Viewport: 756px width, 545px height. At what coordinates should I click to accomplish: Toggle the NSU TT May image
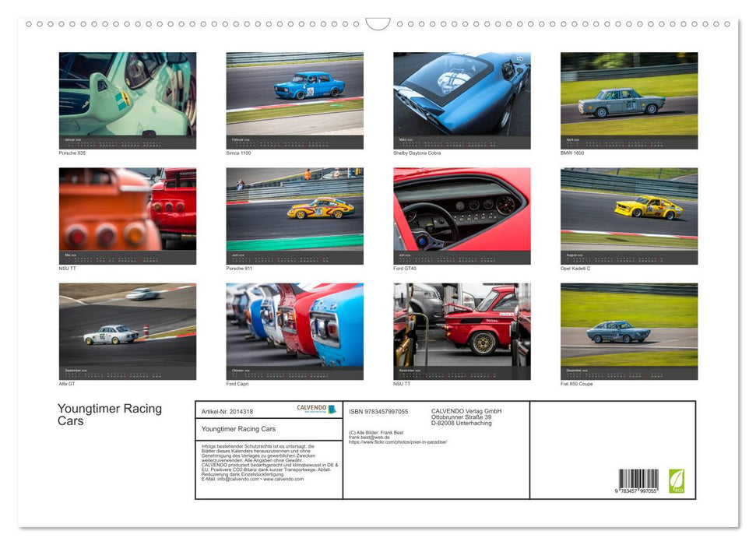[x=127, y=215]
